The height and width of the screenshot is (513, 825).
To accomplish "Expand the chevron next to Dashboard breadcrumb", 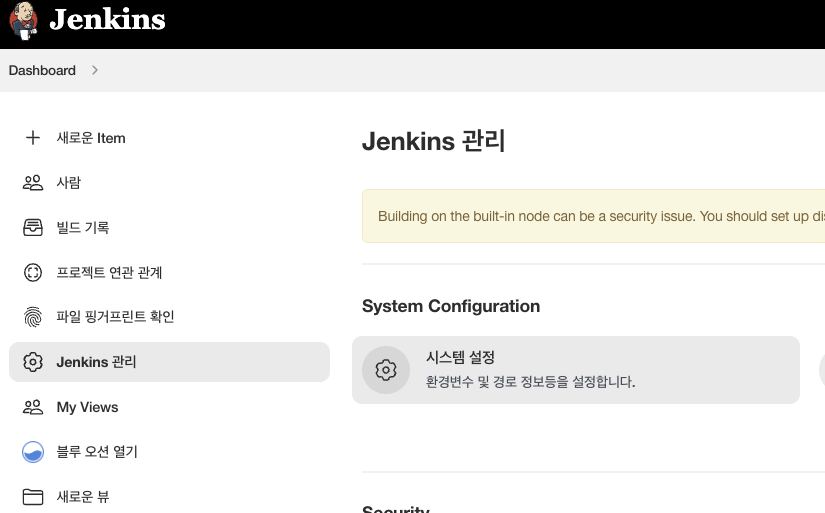I will pyautogui.click(x=95, y=70).
